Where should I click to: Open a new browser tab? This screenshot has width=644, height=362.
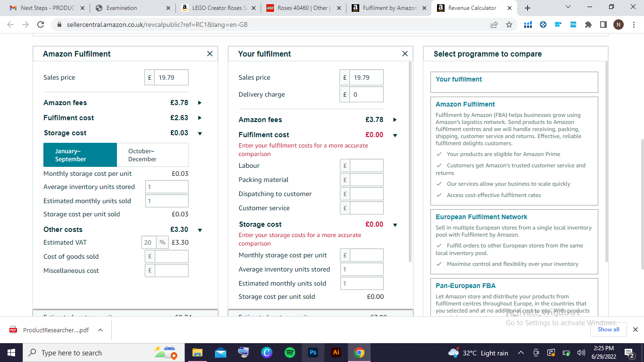(528, 8)
